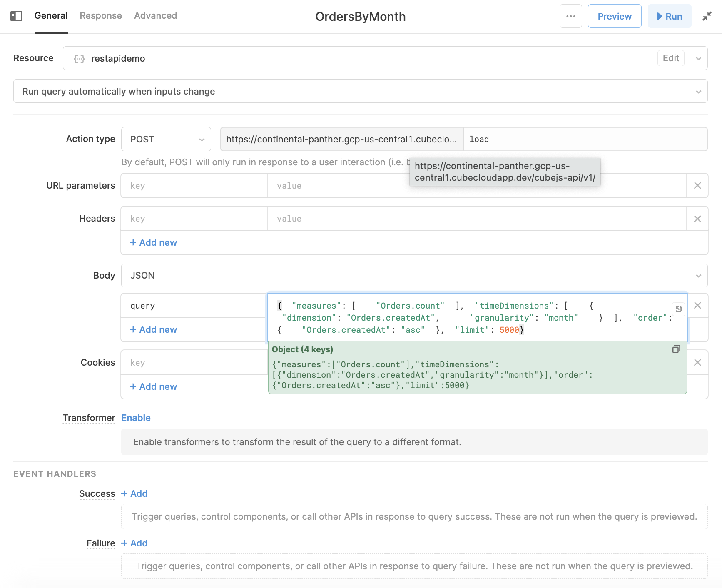Open the Advanced tab

click(155, 16)
